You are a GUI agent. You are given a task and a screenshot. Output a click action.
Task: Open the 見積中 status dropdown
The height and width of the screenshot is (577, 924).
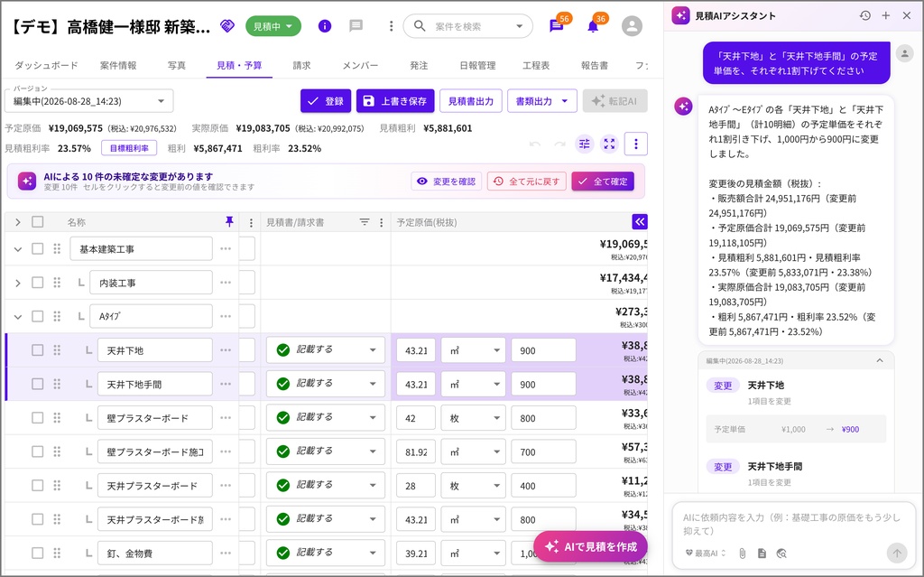tap(273, 26)
